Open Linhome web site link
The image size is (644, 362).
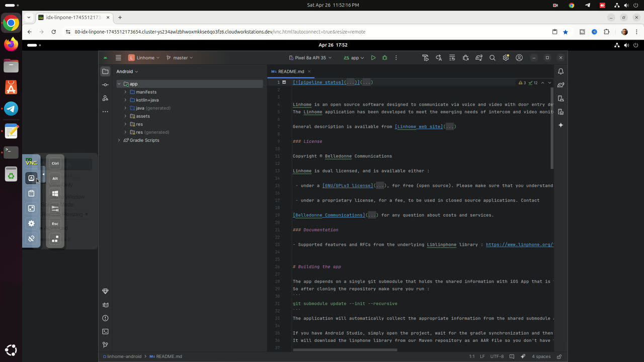tap(419, 127)
